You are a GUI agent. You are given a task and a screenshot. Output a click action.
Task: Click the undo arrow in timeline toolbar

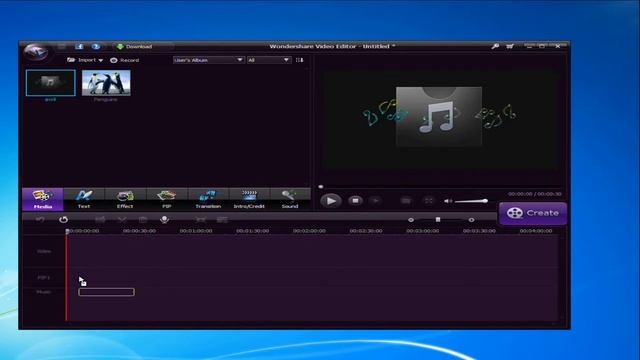(40, 220)
